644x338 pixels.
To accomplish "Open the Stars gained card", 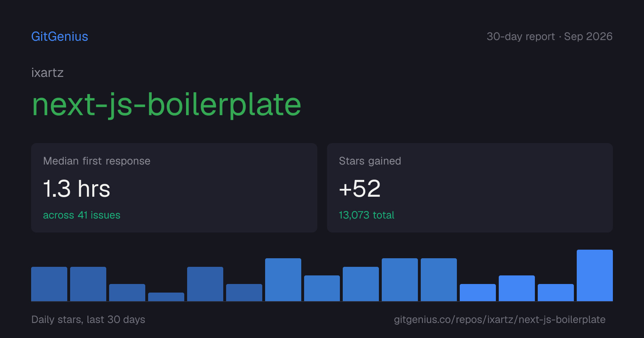I will click(x=470, y=188).
